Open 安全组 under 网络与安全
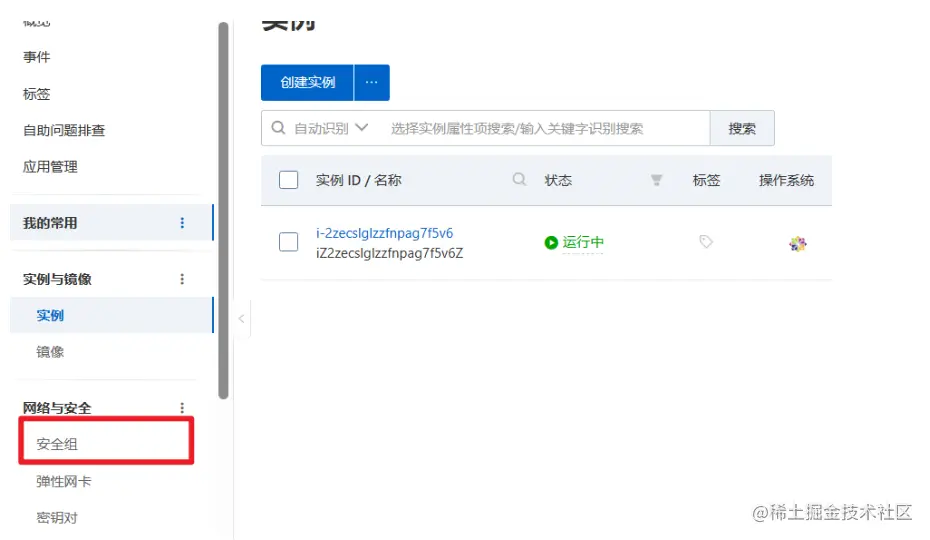This screenshot has height=540, width=930. click(x=57, y=444)
